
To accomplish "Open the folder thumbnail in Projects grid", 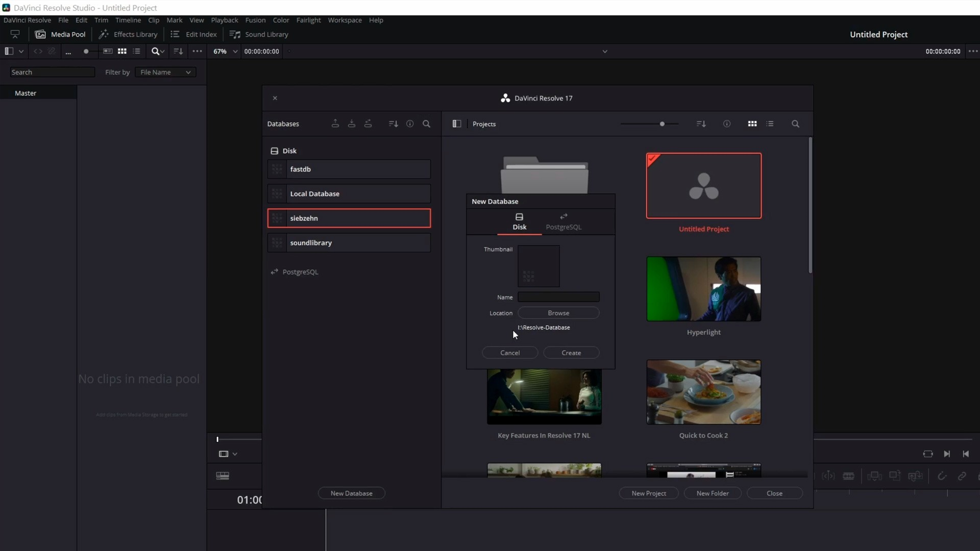I will [544, 175].
